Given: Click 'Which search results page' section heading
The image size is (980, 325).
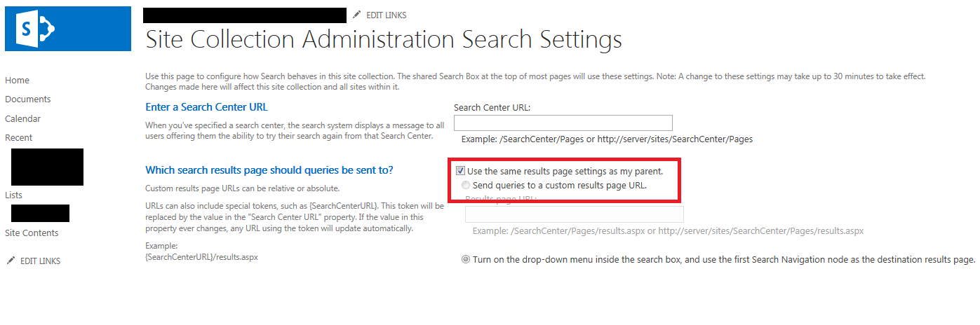Looking at the screenshot, I should point(269,170).
